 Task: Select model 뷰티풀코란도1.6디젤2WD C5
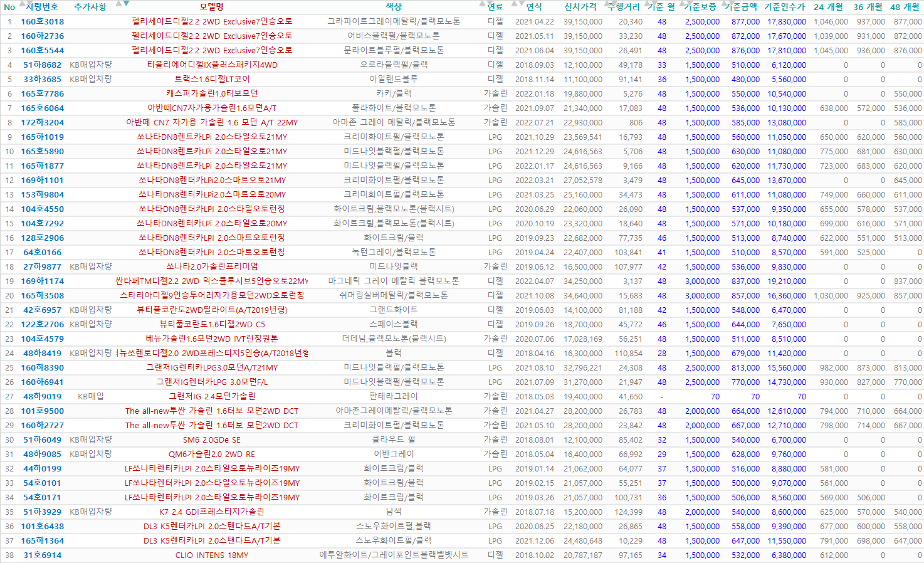click(212, 324)
